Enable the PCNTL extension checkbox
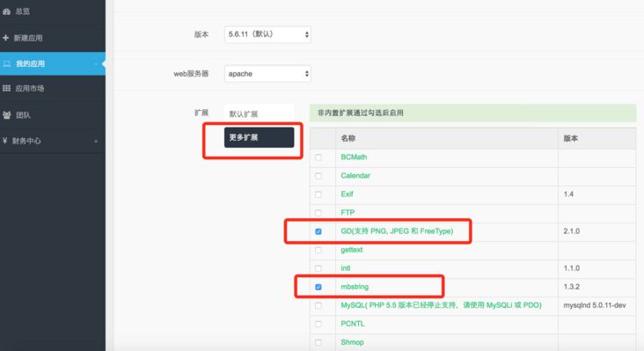This screenshot has height=351, width=644. (x=318, y=324)
